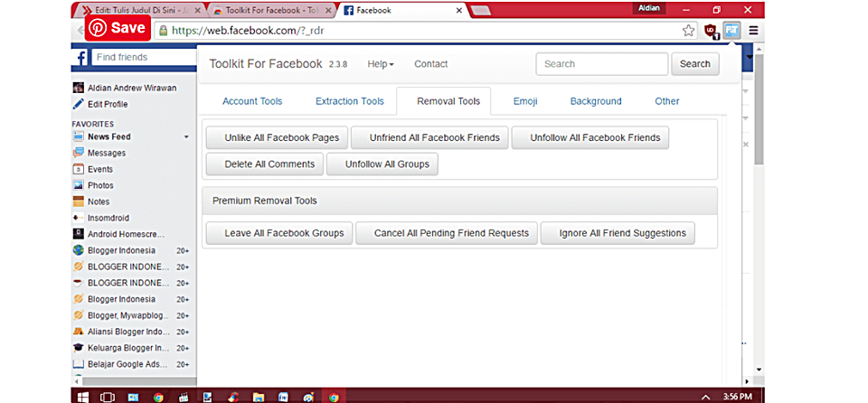Open the Background tab
The height and width of the screenshot is (403, 868).
pos(596,101)
